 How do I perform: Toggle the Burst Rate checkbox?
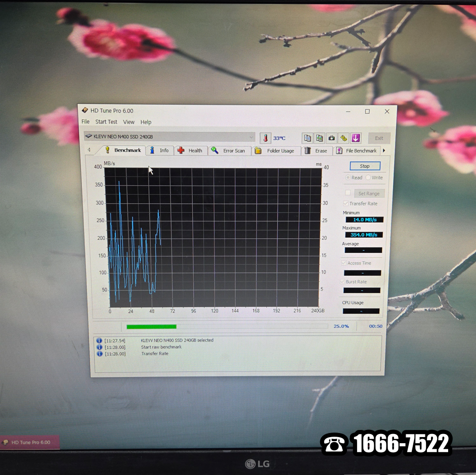click(342, 281)
